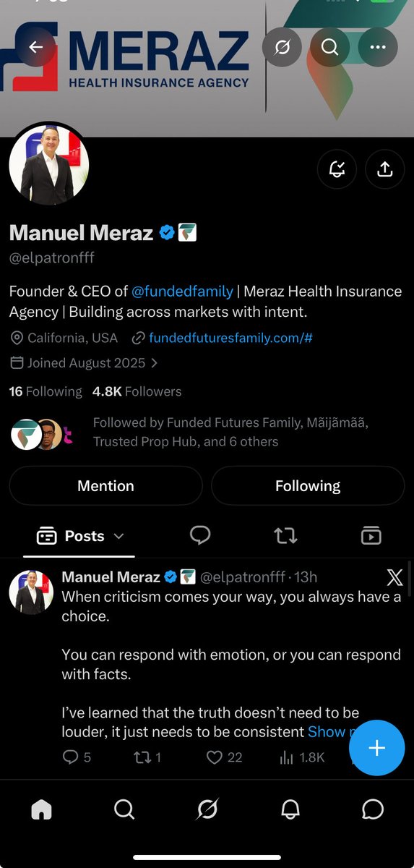This screenshot has width=414, height=868.
Task: Open Grok icon in profile header
Action: click(282, 47)
